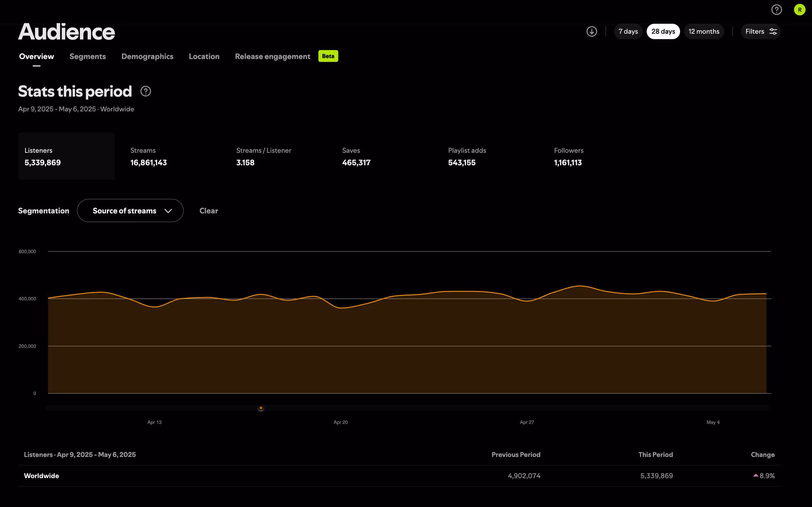Screen dimensions: 812x507
Task: Click the Beta badge
Action: pos(328,56)
